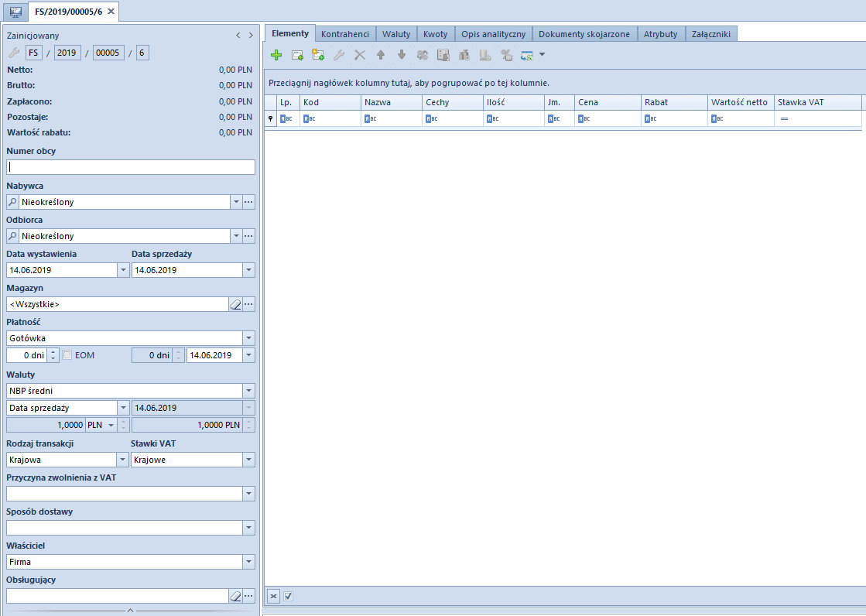Click the magnifier icon in the Nabywca field

coord(12,202)
